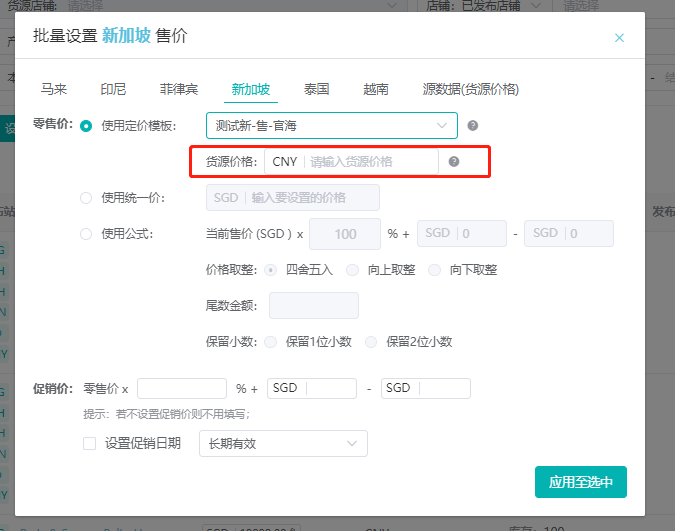The width and height of the screenshot is (675, 531).
Task: Close the batch price setting dialog
Action: [619, 38]
